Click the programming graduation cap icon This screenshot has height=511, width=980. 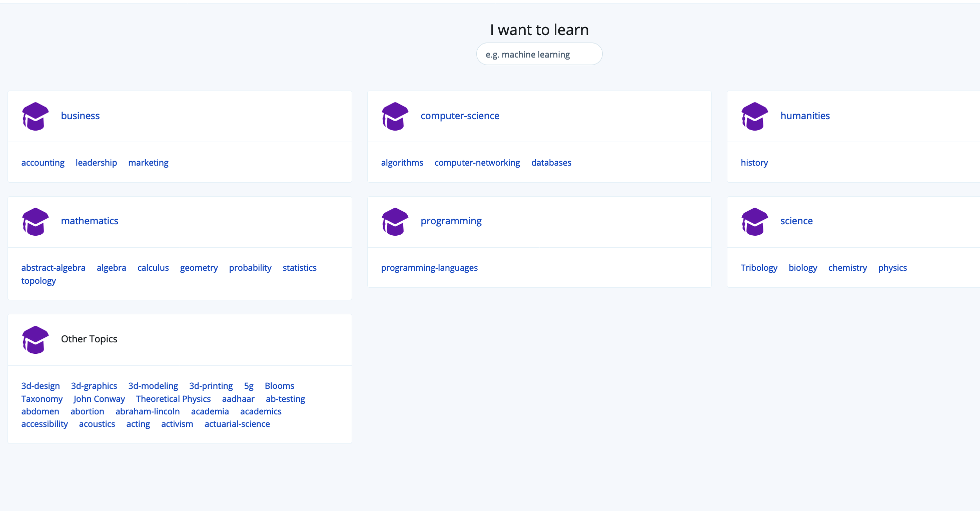pos(395,221)
